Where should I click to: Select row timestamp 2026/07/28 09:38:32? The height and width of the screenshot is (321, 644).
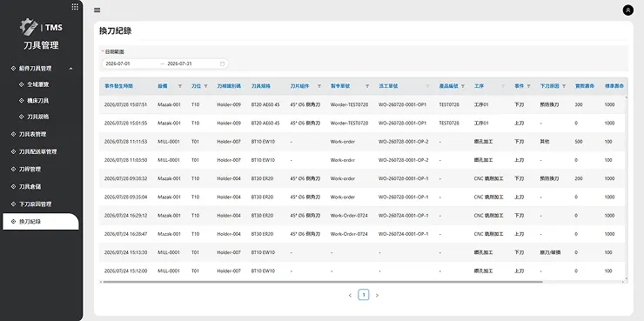tap(125, 178)
